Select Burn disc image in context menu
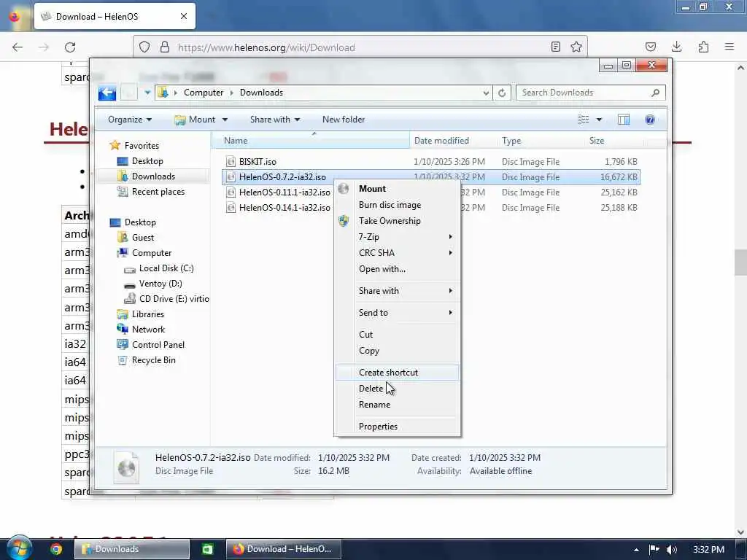The width and height of the screenshot is (747, 560). (396, 205)
